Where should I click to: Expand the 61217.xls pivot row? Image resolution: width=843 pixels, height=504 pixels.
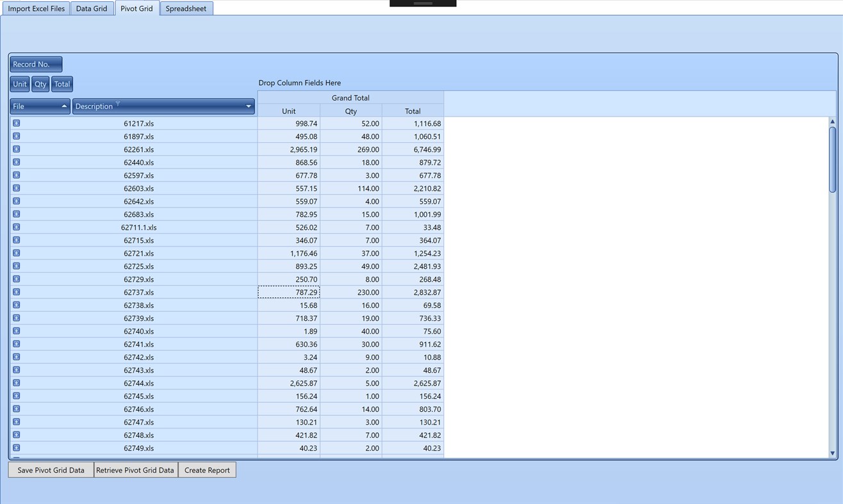[x=15, y=122]
